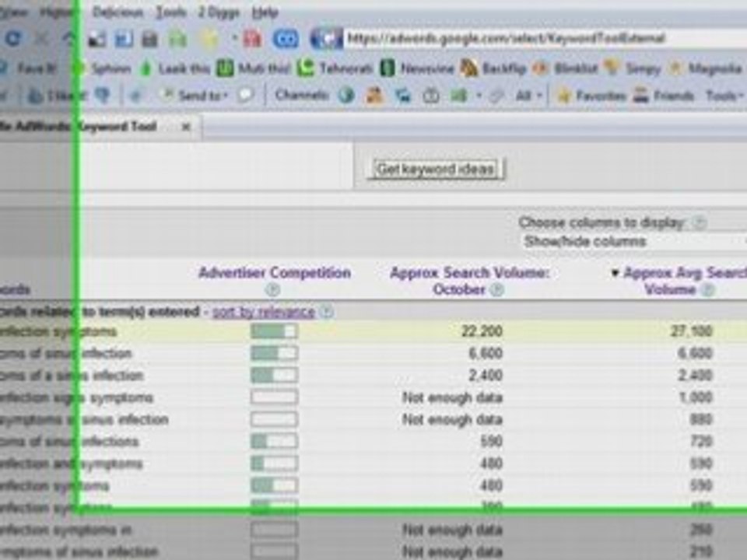747x560 pixels.
Task: Open the Blinklist bookmark
Action: pyautogui.click(x=565, y=68)
